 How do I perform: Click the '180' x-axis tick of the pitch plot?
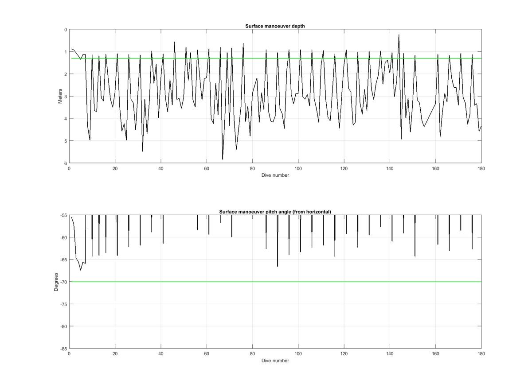coord(481,354)
